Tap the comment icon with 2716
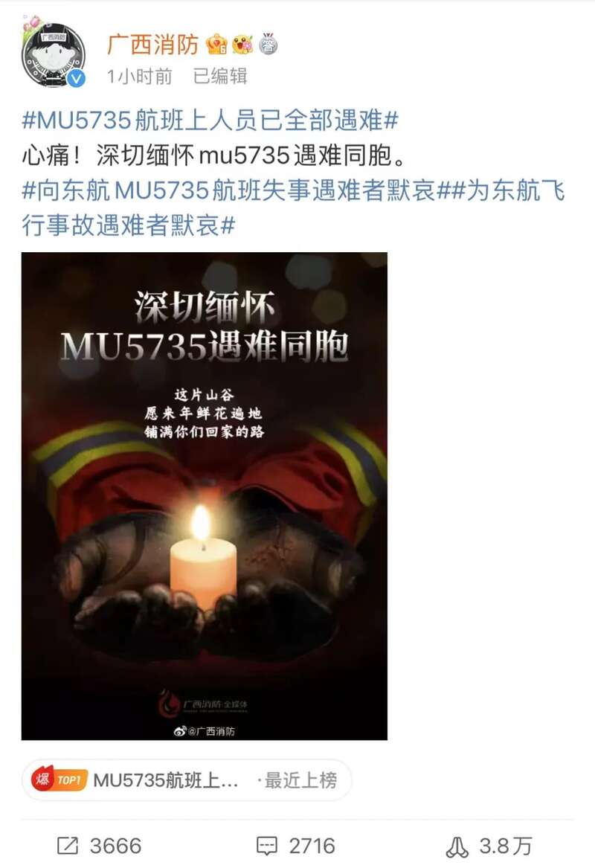The width and height of the screenshot is (595, 868). (267, 846)
